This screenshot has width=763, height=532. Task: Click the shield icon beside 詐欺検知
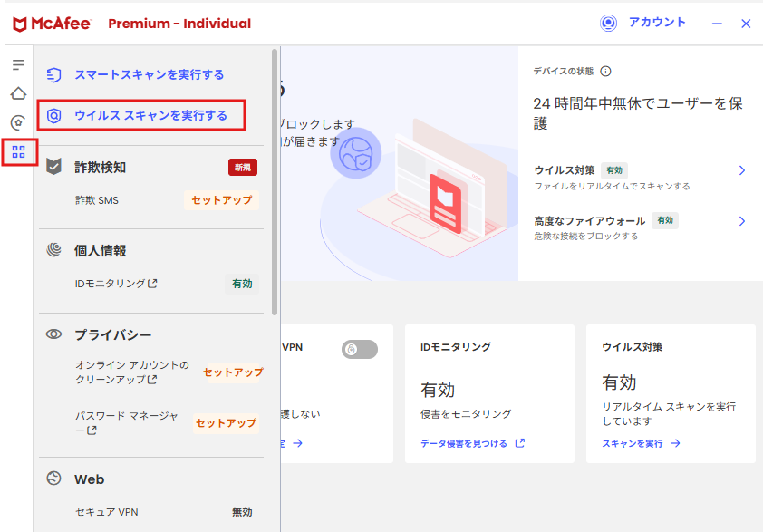pyautogui.click(x=53, y=167)
